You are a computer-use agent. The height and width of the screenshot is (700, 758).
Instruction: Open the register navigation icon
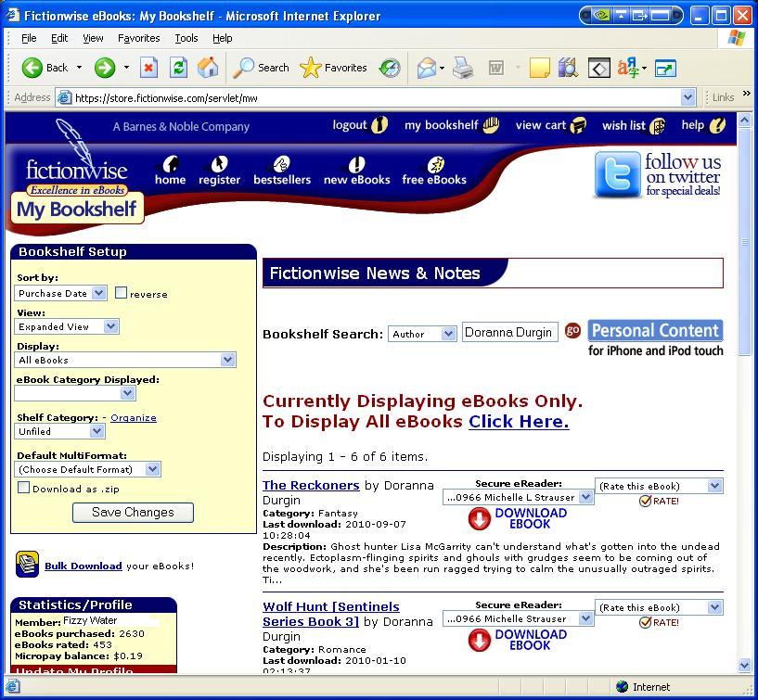[x=219, y=164]
